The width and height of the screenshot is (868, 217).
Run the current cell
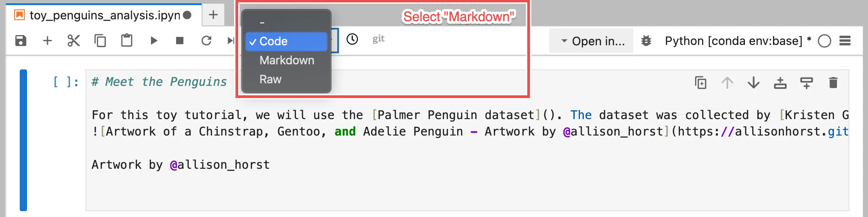tap(153, 41)
